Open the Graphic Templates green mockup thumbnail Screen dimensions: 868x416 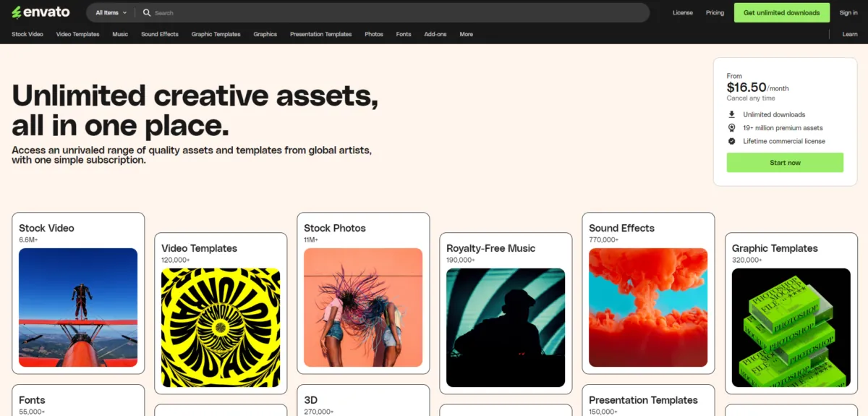pos(791,328)
